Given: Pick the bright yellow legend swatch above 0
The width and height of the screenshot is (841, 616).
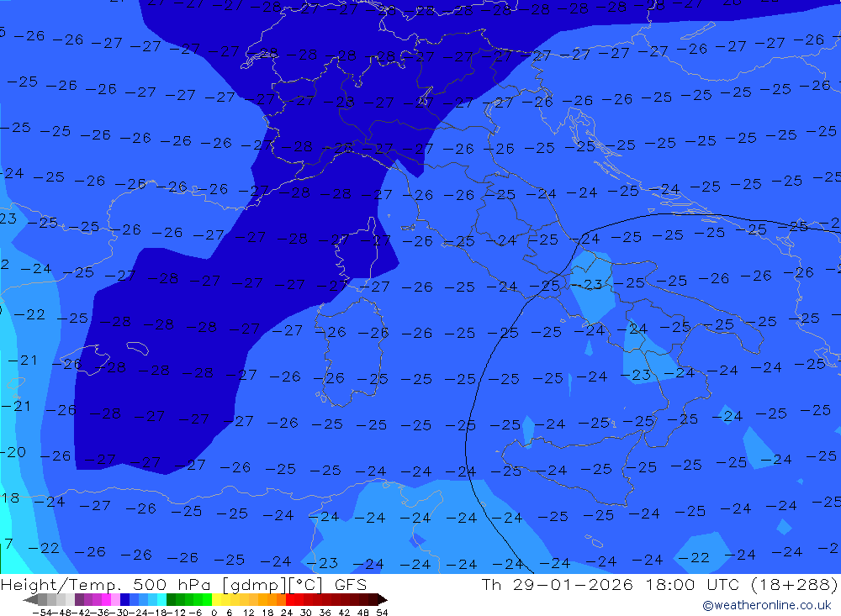Looking at the screenshot, I should pyautogui.click(x=217, y=600).
